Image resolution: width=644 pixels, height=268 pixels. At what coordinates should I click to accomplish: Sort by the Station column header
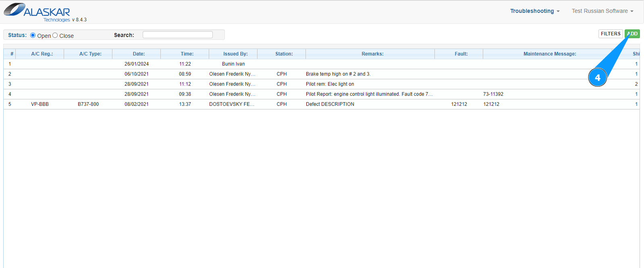(282, 54)
